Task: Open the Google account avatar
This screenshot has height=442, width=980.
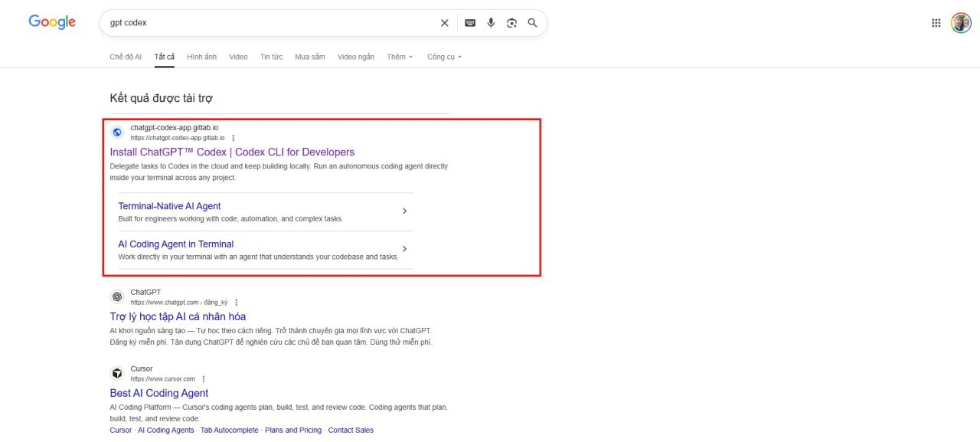Action: click(961, 23)
